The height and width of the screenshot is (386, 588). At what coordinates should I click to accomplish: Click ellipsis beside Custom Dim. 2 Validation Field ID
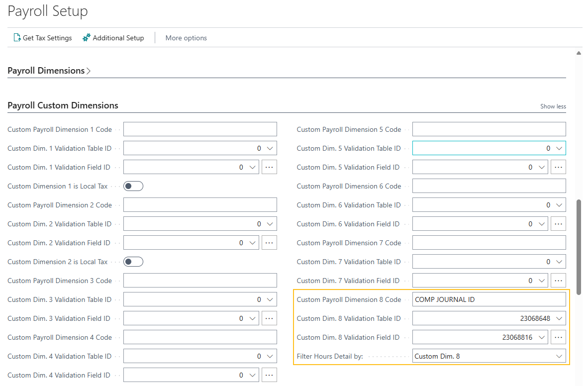point(269,242)
